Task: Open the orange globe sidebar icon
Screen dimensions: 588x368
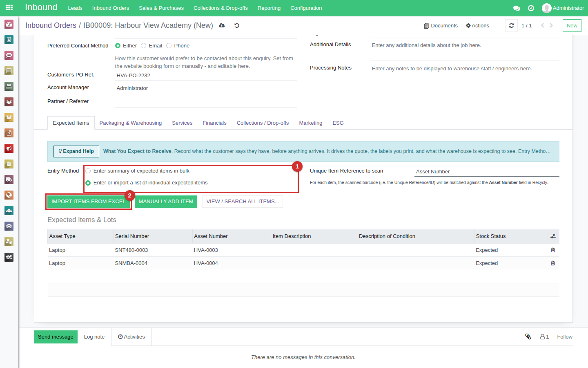Action: pyautogui.click(x=9, y=195)
